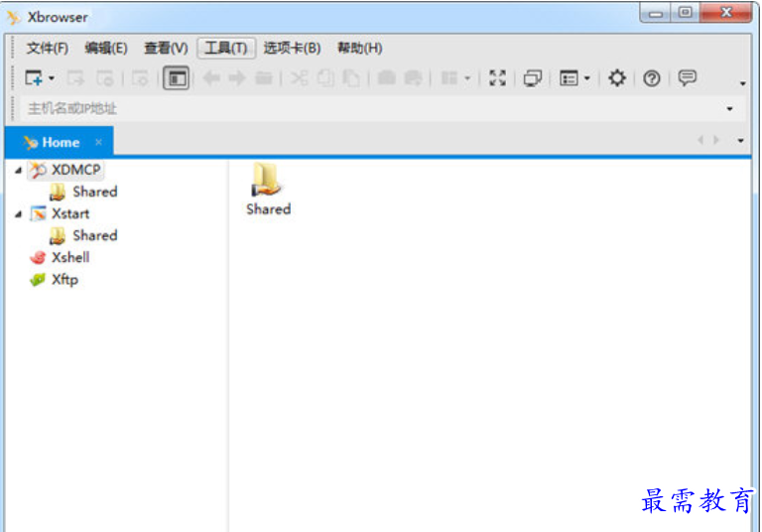Open the view mode dropdown arrow

click(587, 78)
